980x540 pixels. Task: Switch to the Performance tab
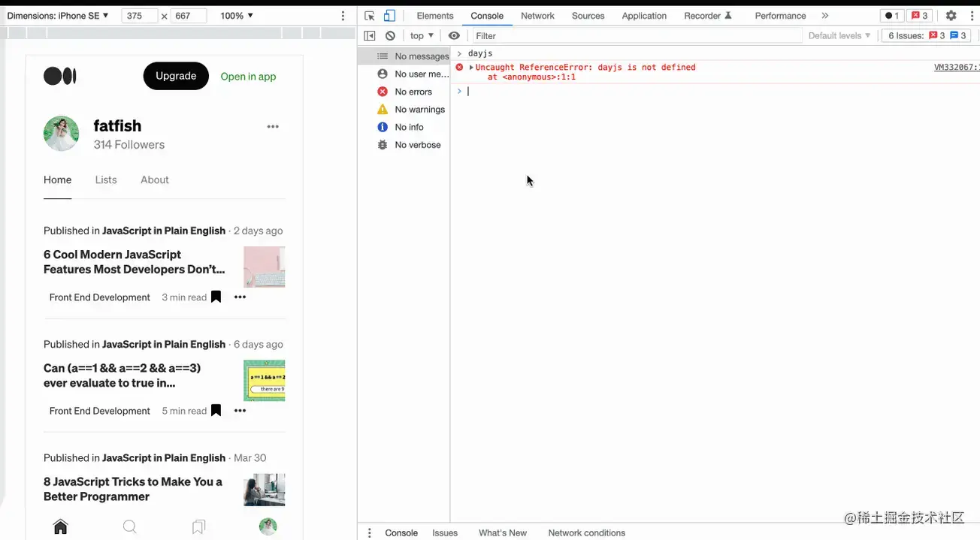(780, 16)
